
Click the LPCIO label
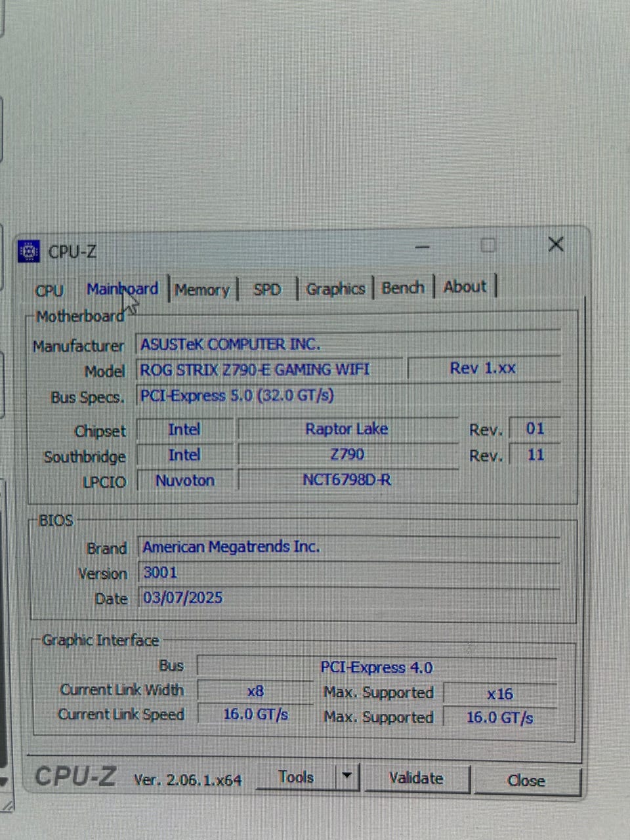[x=104, y=482]
